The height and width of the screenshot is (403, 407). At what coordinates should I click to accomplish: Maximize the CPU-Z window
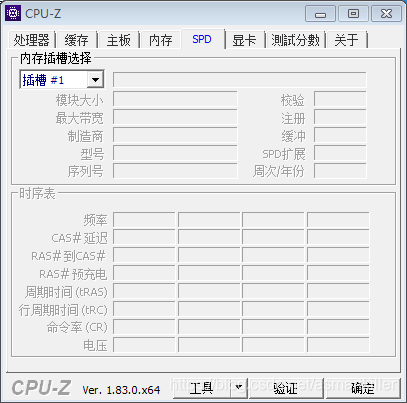pyautogui.click(x=353, y=14)
